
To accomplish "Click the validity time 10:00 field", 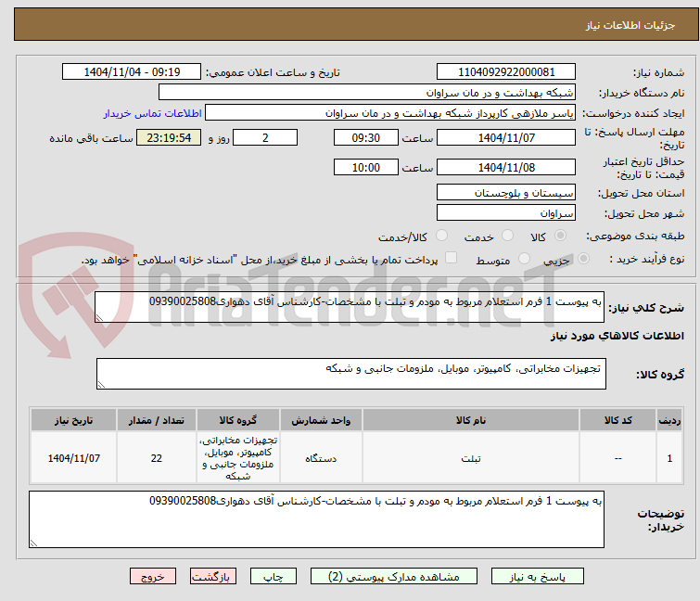I will 366,167.
